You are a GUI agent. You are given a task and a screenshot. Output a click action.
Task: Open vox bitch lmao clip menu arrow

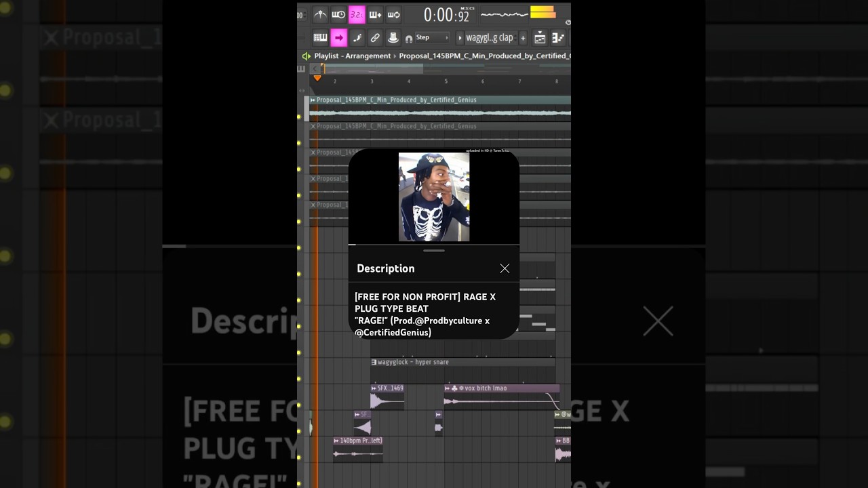pyautogui.click(x=448, y=388)
